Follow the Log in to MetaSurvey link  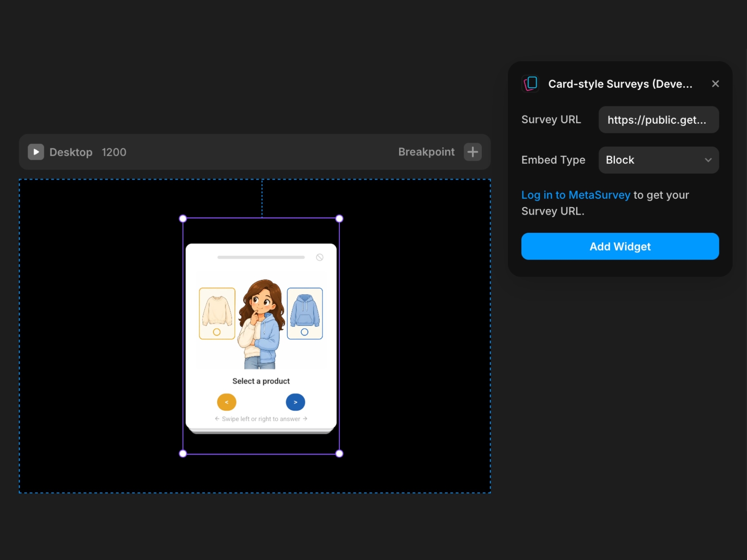(576, 195)
